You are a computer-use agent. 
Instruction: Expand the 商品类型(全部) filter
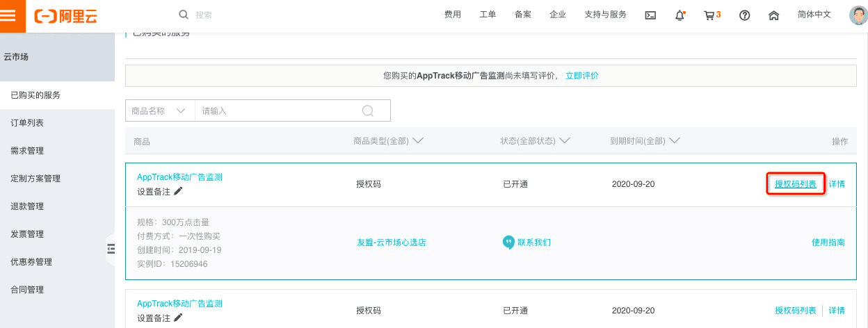pos(389,141)
